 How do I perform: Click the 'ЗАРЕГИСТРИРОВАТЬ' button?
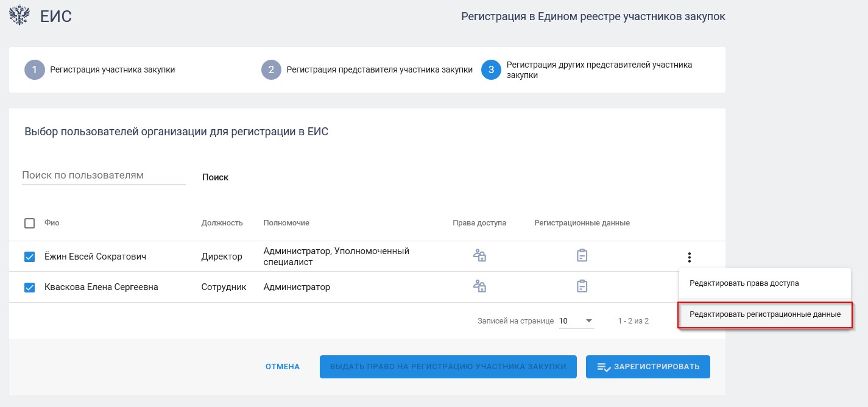(x=648, y=367)
